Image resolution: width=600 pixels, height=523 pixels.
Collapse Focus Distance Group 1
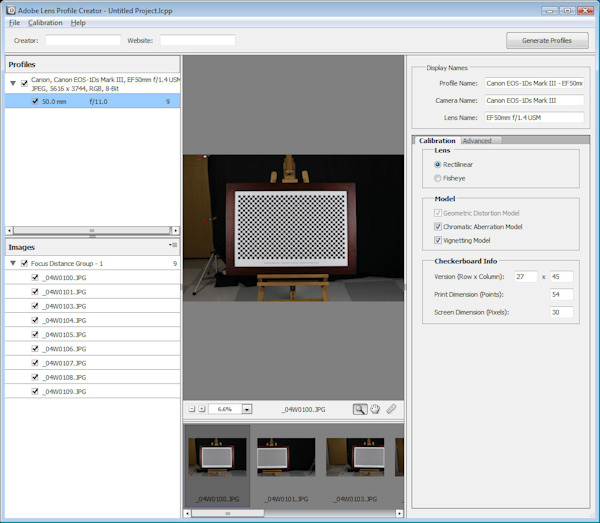[x=12, y=263]
